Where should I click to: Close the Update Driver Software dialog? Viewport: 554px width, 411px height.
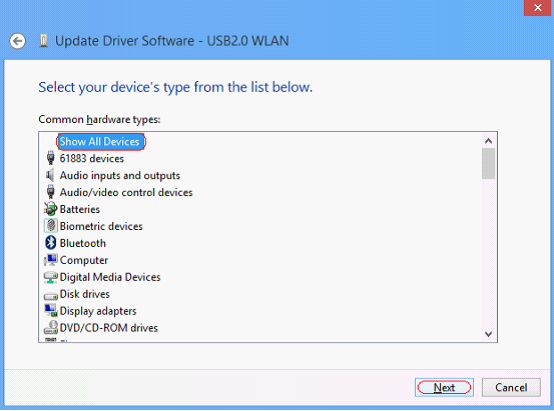click(x=537, y=7)
